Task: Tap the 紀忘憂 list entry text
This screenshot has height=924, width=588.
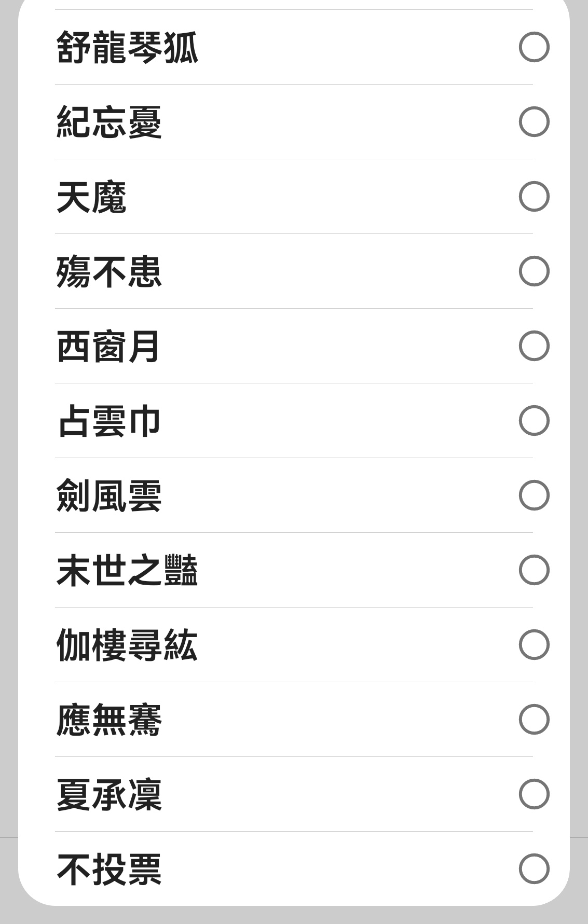Action: (x=109, y=122)
